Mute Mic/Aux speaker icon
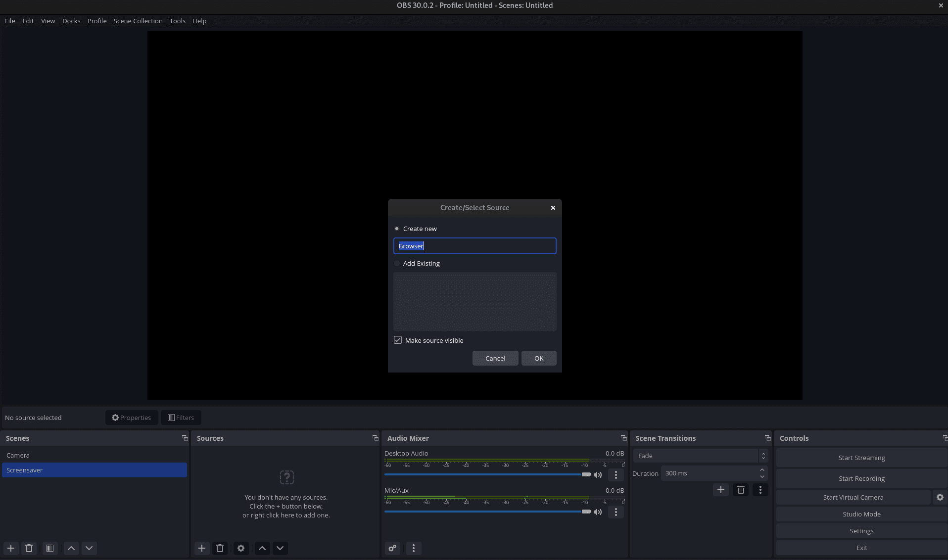Screen dimensions: 948x560 [598, 512]
